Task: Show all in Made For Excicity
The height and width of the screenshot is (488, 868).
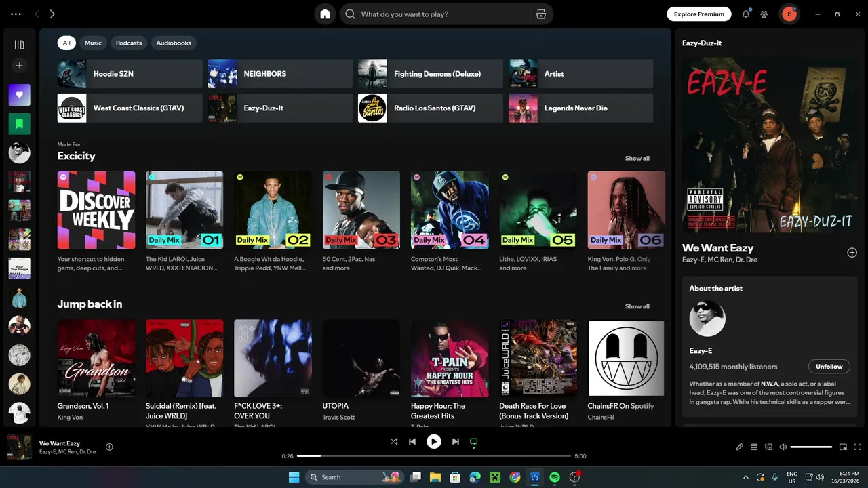Action: [637, 158]
